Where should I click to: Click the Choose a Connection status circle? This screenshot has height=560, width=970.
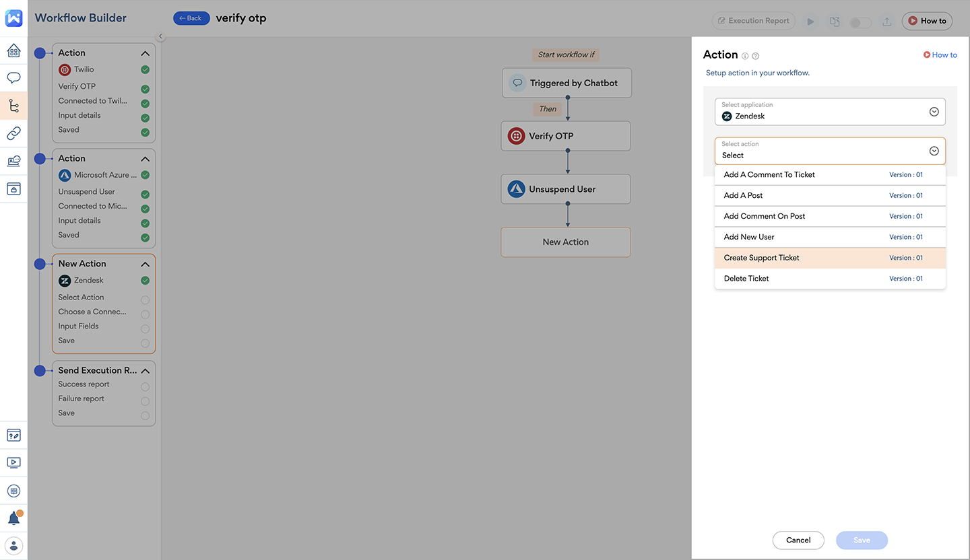[145, 314]
